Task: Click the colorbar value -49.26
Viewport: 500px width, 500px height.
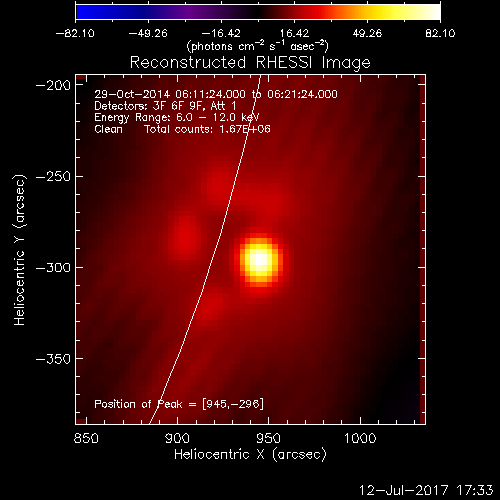Action: pyautogui.click(x=148, y=33)
